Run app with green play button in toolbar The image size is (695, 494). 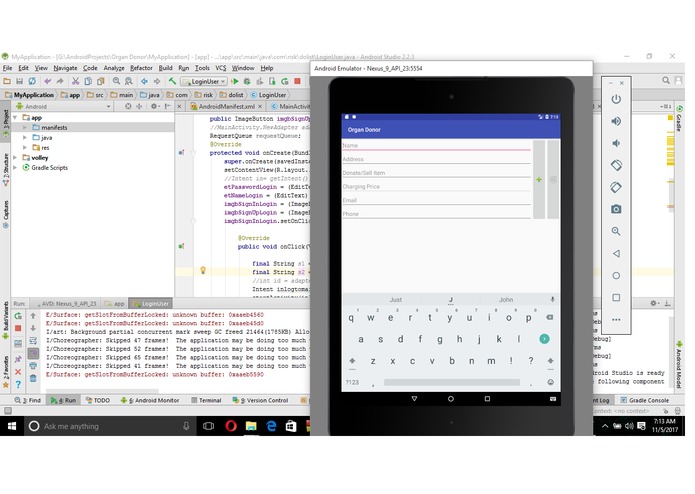[234, 81]
